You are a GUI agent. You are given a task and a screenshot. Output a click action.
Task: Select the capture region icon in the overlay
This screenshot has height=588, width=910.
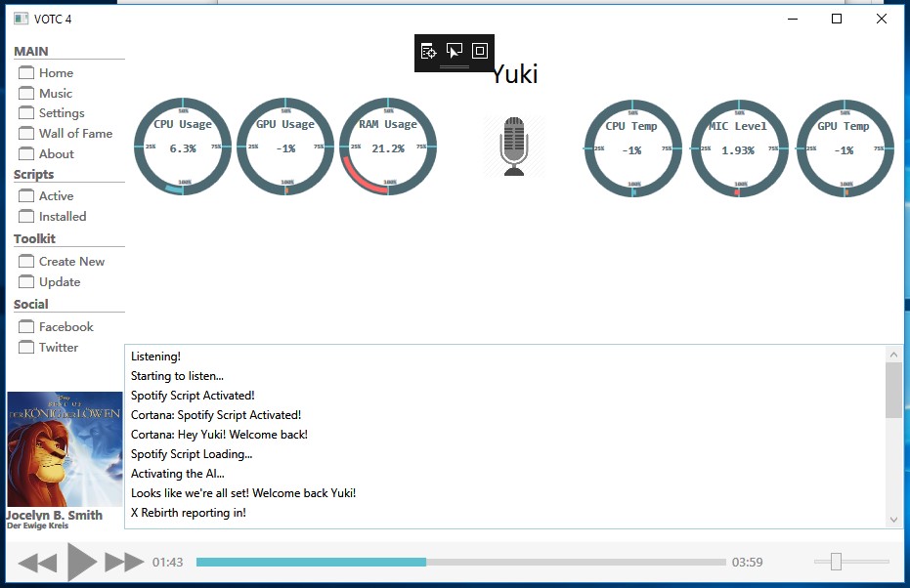tap(480, 52)
